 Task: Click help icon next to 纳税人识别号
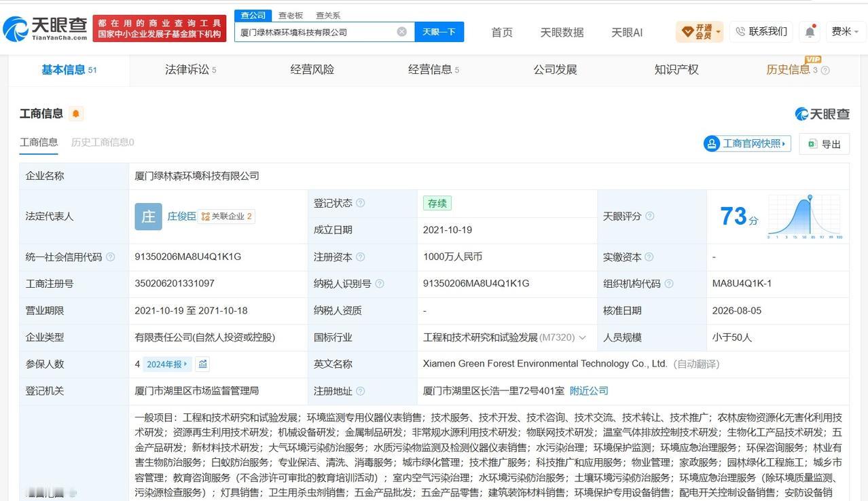click(380, 284)
